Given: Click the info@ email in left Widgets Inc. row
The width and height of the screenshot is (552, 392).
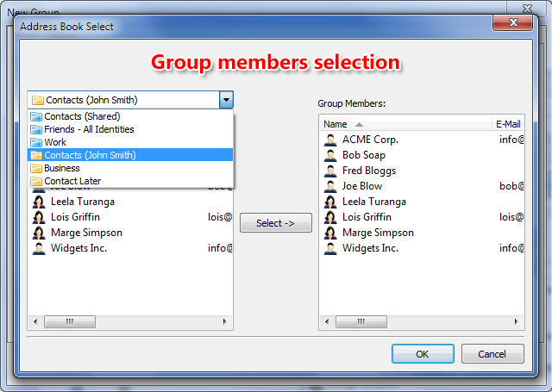Looking at the screenshot, I should click(x=220, y=248).
